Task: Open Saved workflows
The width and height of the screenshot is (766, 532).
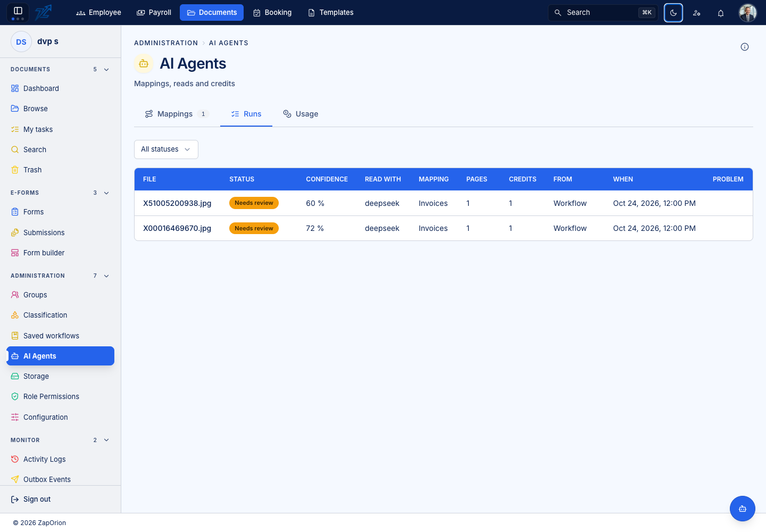Action: tap(61, 336)
